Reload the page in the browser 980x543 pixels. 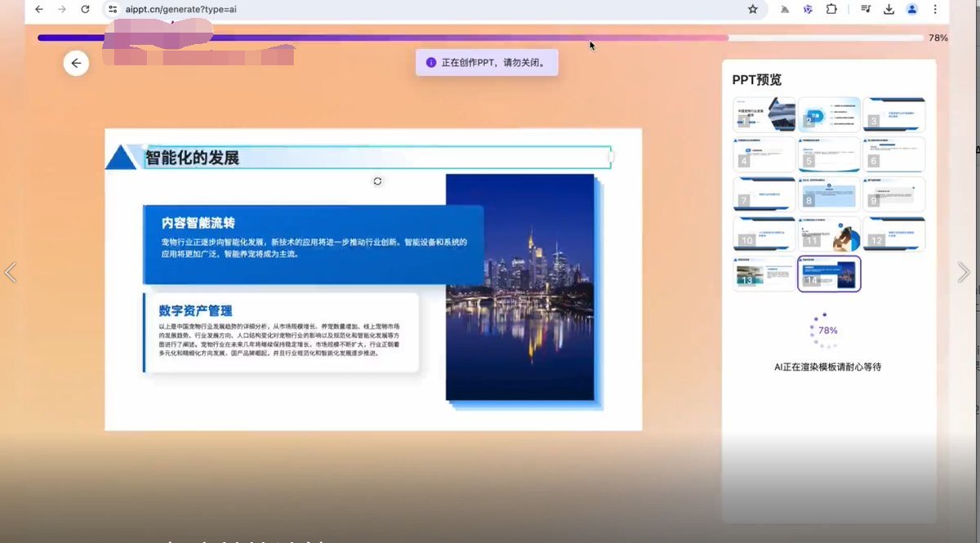tap(85, 9)
